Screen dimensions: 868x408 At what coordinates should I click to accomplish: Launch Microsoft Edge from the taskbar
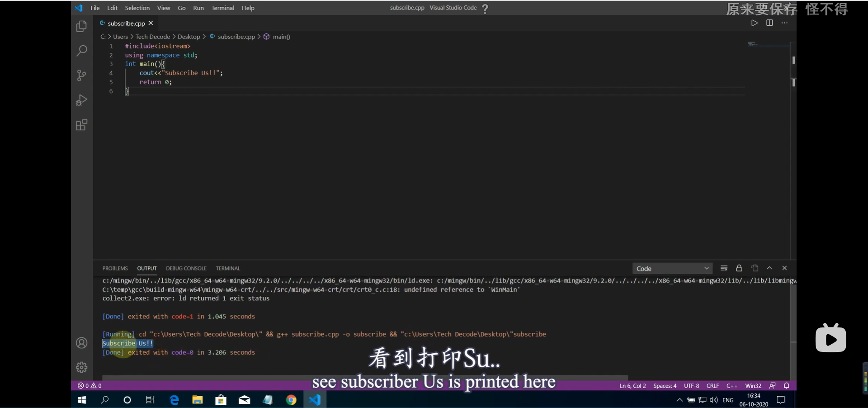[174, 400]
